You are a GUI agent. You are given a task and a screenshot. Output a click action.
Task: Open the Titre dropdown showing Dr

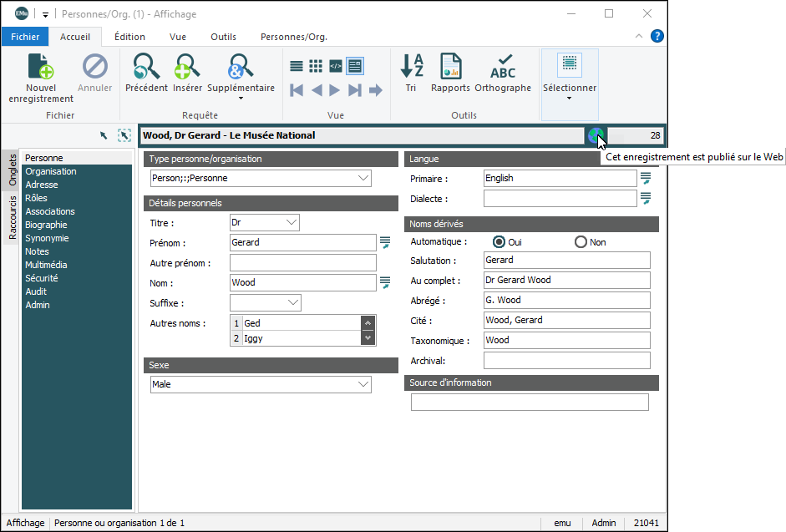pyautogui.click(x=291, y=222)
